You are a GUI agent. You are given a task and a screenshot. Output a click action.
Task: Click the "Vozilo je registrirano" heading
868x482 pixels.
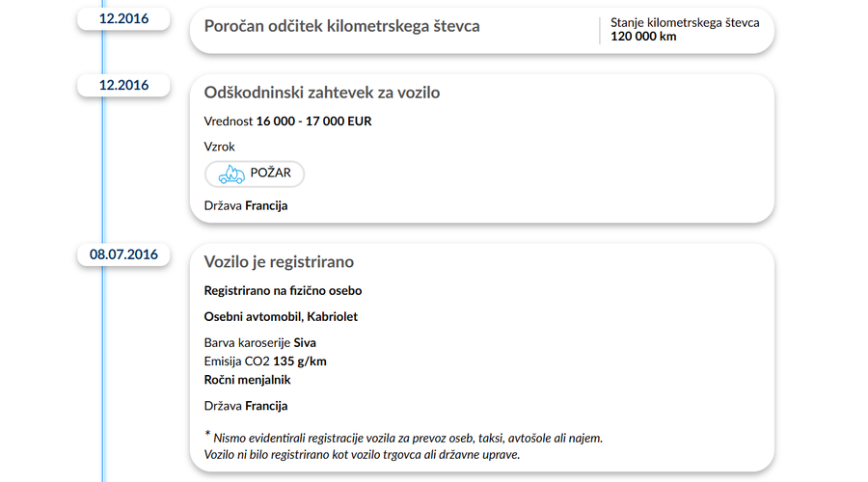coord(279,262)
